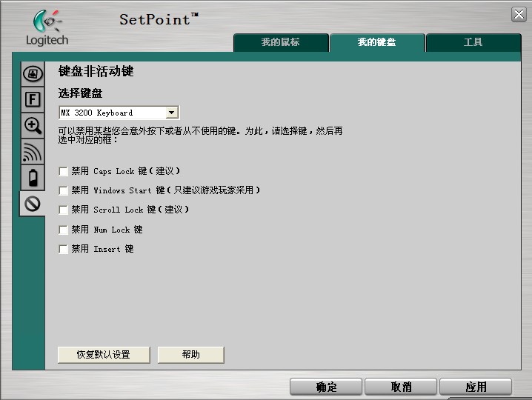The width and height of the screenshot is (532, 400).
Task: Click the 选择键盘 label
Action: (x=80, y=93)
